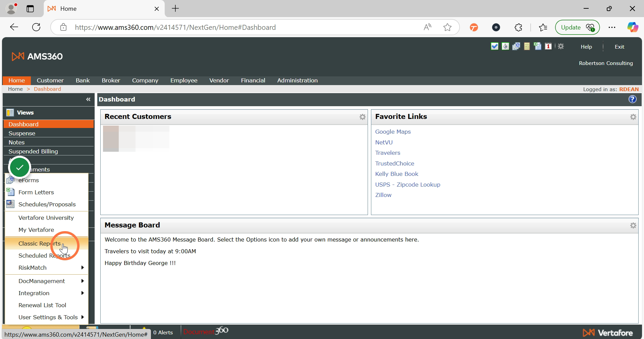Click the browser address bar URL

click(175, 27)
